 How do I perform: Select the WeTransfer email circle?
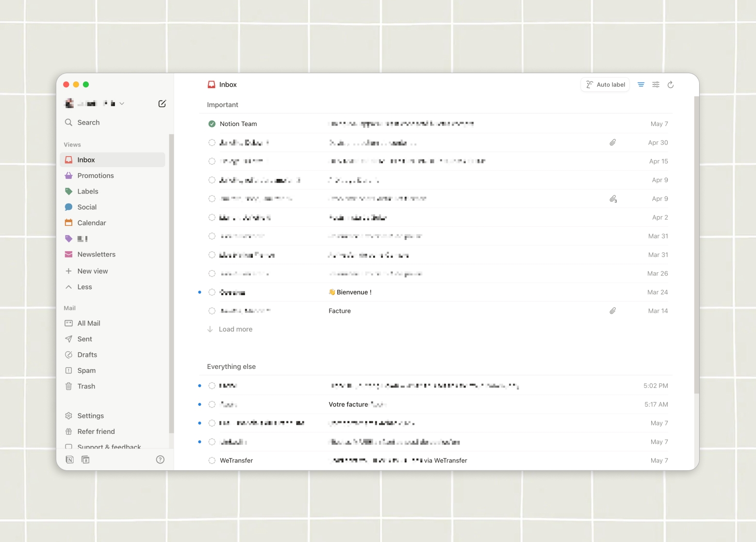coord(212,460)
